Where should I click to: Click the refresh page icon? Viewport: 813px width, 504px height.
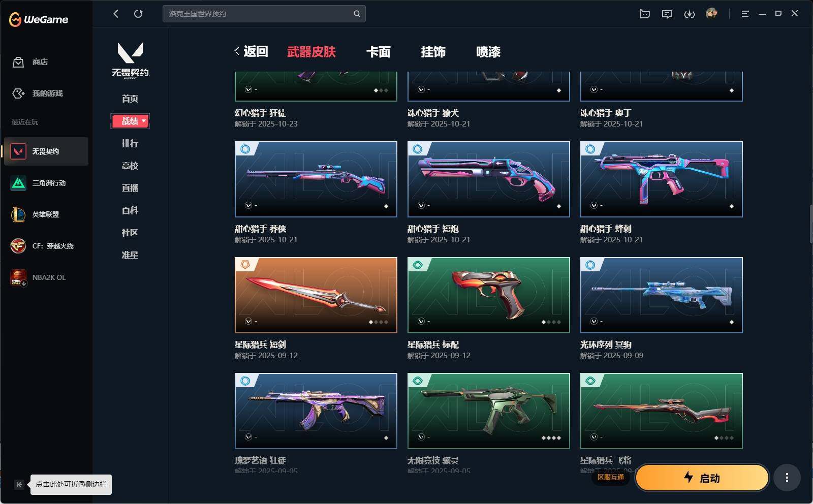(138, 14)
